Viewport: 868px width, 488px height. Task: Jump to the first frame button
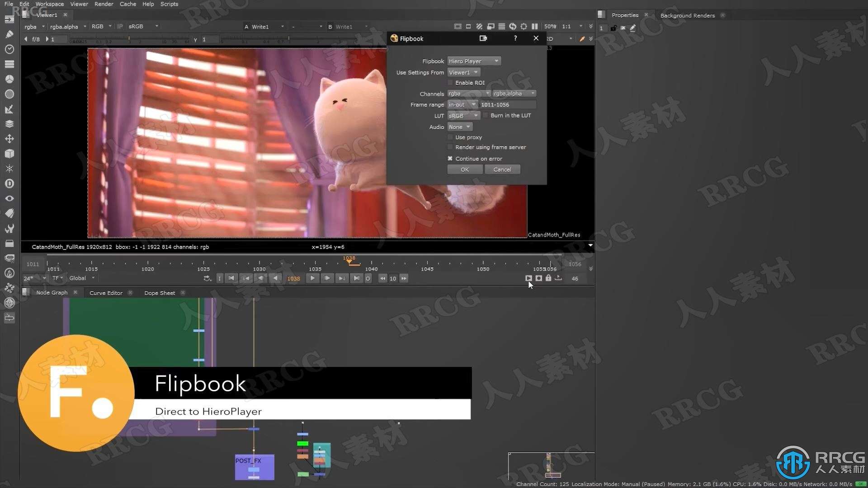pos(231,278)
